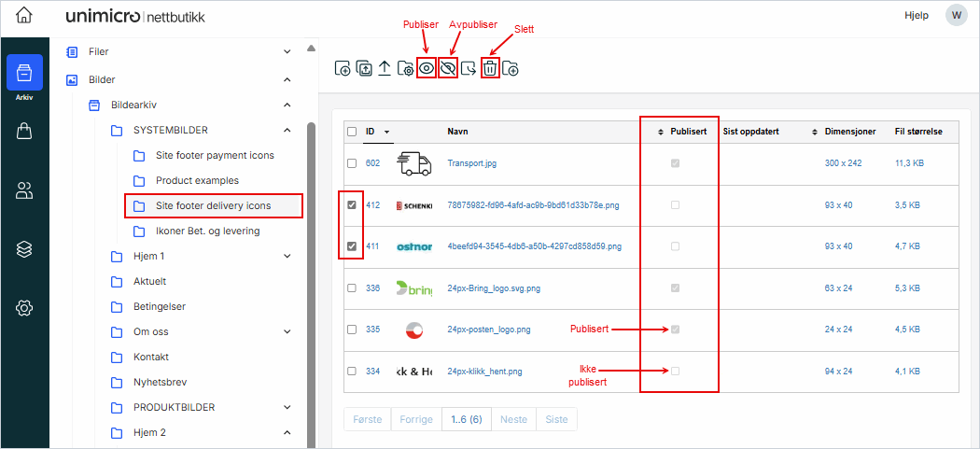Open the shopping bag sidebar icon
Viewport: 980px width, 449px height.
tap(24, 133)
